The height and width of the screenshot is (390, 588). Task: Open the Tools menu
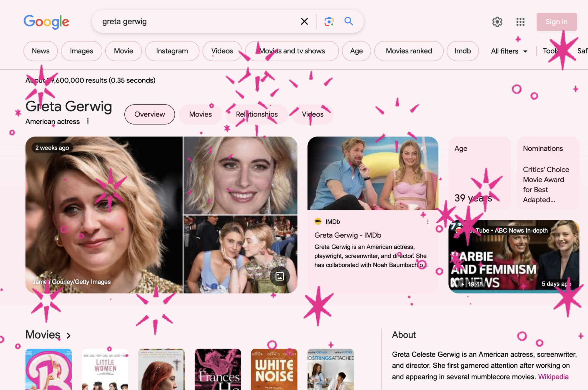(x=550, y=51)
